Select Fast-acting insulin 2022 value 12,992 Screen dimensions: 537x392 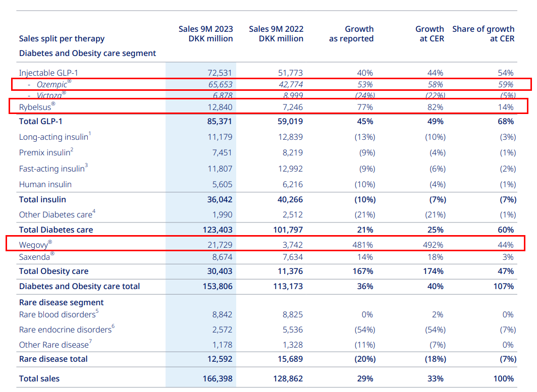tap(290, 169)
